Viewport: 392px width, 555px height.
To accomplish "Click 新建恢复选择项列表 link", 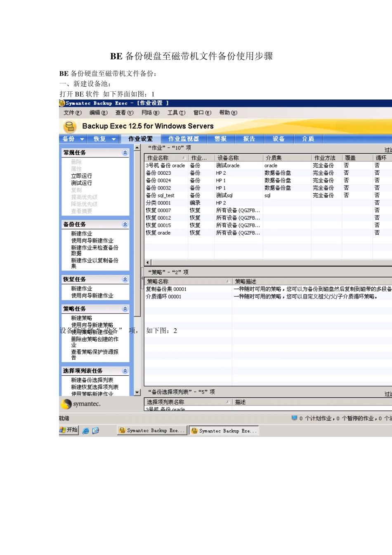I will click(94, 387).
